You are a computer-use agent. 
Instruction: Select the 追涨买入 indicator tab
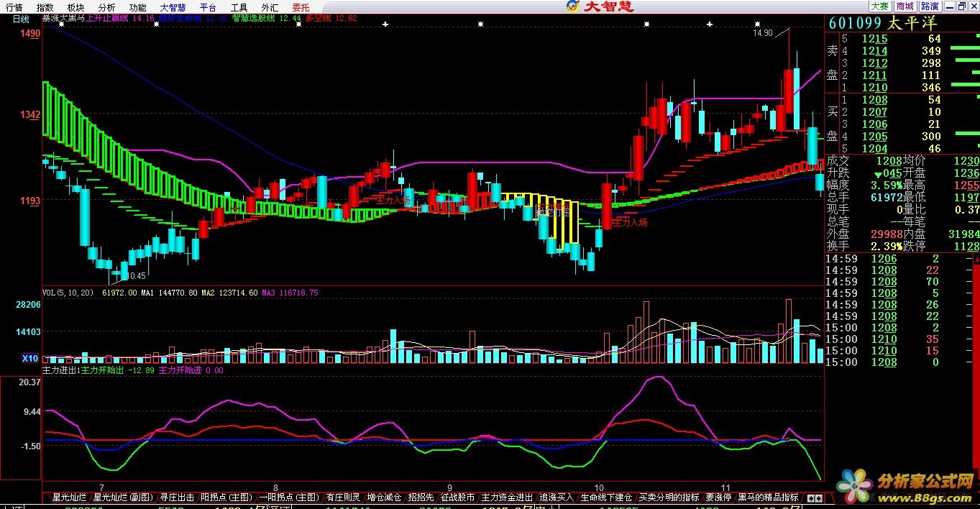(557, 497)
